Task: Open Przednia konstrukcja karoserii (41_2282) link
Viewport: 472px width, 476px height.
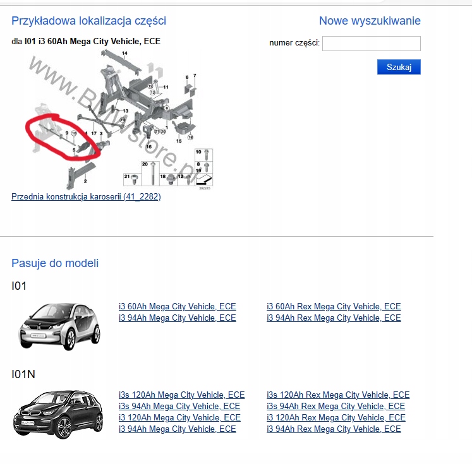Action: 86,197
